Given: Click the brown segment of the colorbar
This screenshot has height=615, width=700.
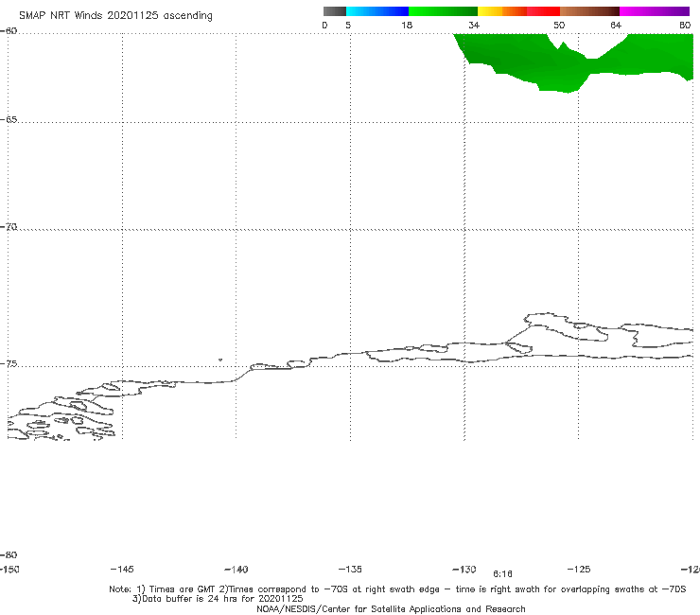Looking at the screenshot, I should (x=589, y=11).
